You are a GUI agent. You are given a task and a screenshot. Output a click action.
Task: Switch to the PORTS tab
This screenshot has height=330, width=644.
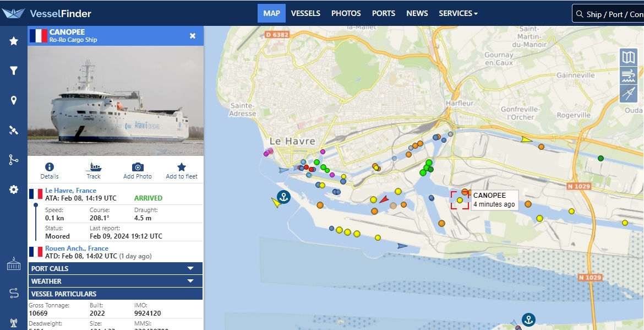tap(384, 13)
